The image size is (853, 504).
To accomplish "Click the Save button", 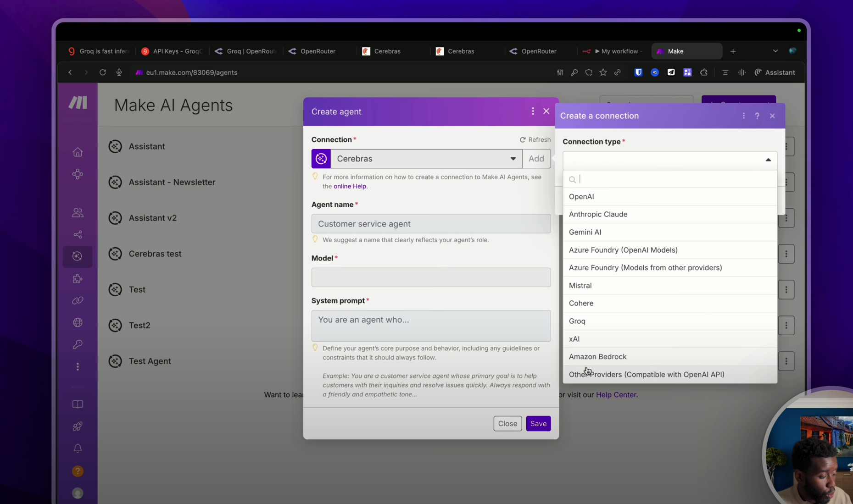I will [x=538, y=424].
